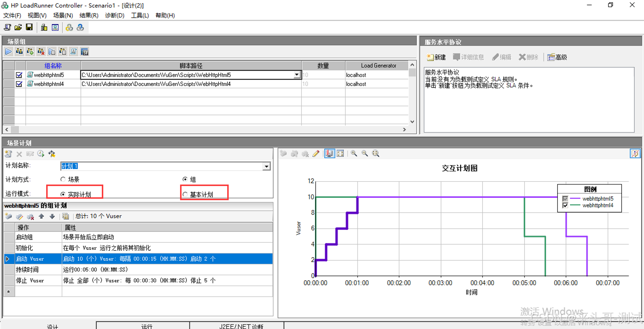Uncheck the webhttphtml4 group checkbox

(x=19, y=84)
